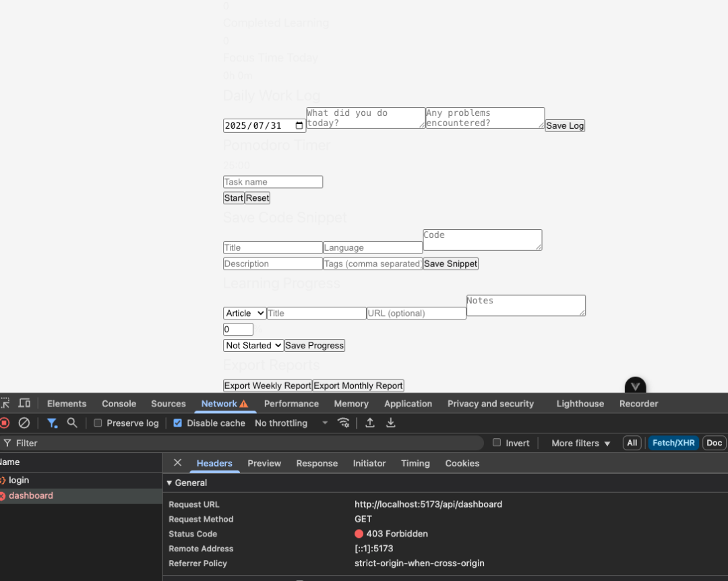
Task: Import HAR file upload icon
Action: click(370, 423)
